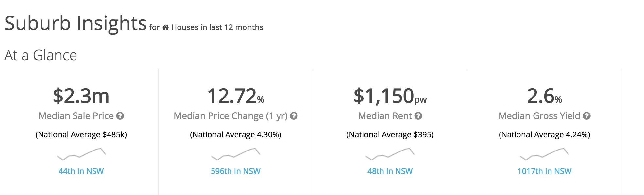Click the help icon beside Median Price Change
644x195 pixels.
click(x=294, y=116)
